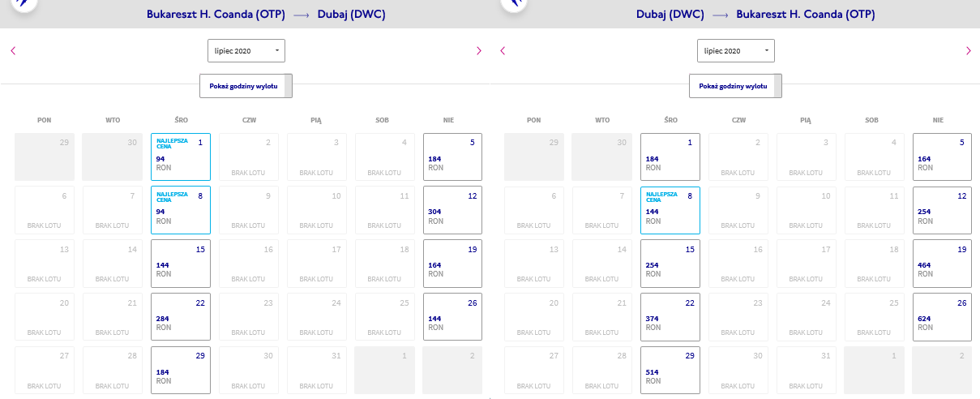Pick return July 29 for 514 RON
Viewport: 980px width, 399px height.
670,370
